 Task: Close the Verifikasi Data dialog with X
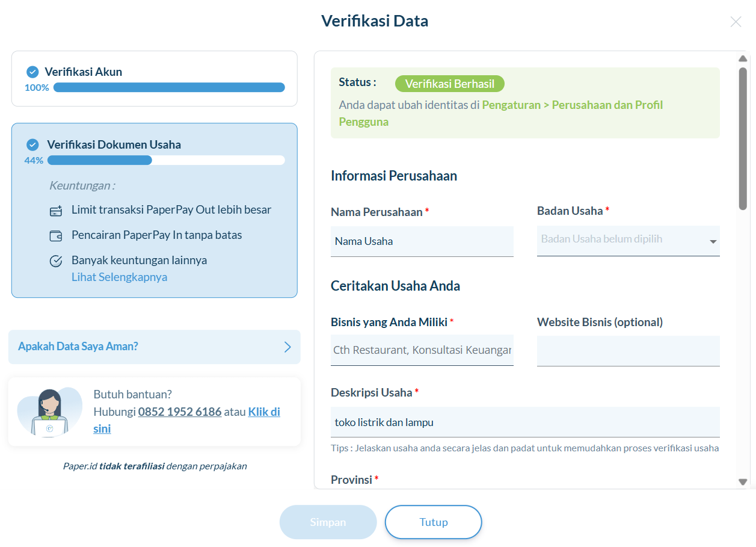(x=735, y=22)
